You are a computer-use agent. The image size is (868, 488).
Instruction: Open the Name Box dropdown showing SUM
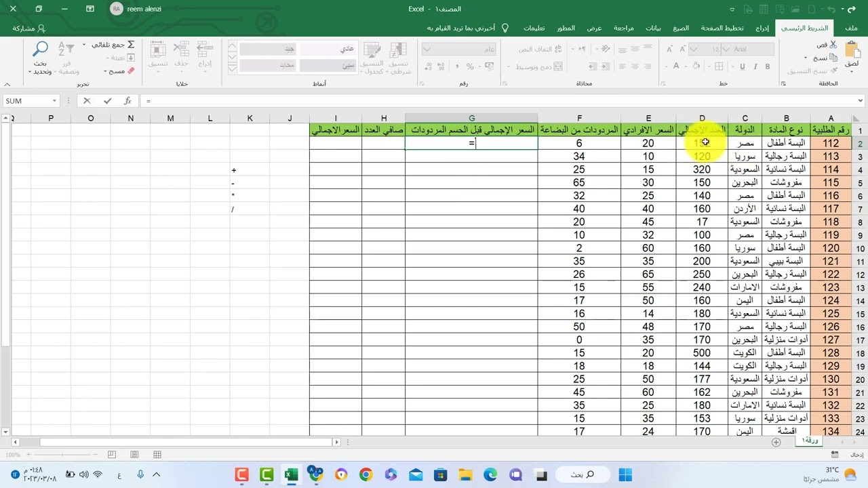click(x=54, y=101)
